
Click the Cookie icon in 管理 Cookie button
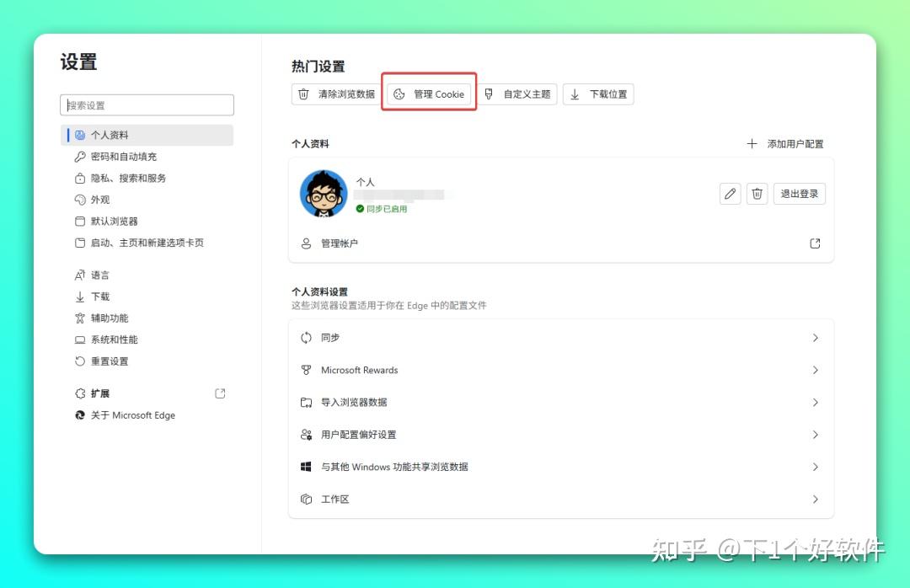pos(400,94)
